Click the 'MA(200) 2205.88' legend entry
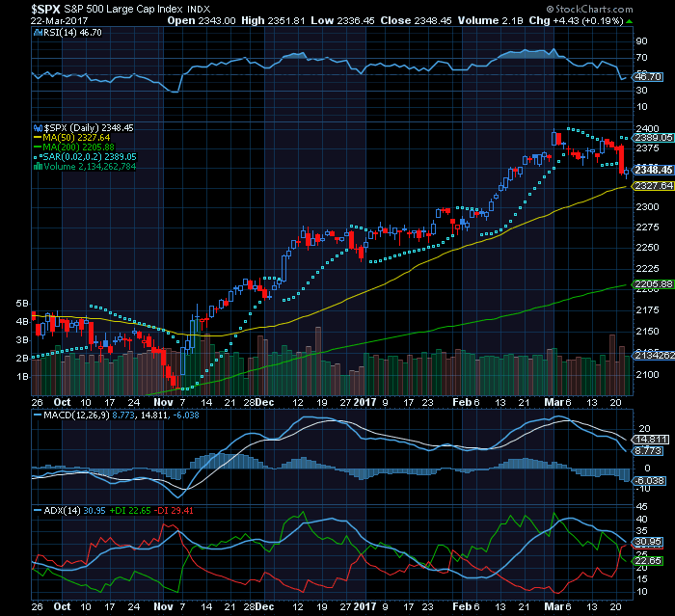The width and height of the screenshot is (675, 616). pyautogui.click(x=79, y=147)
